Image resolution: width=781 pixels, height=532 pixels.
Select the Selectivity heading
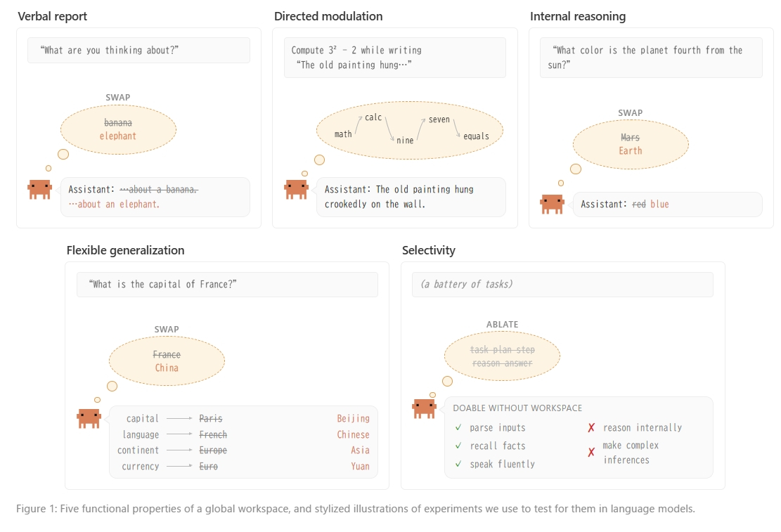429,251
